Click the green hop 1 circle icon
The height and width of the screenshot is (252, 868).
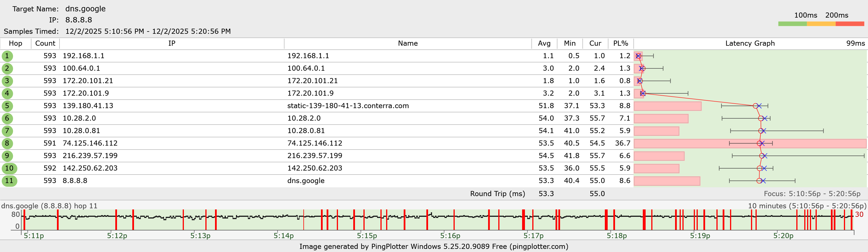(7, 56)
